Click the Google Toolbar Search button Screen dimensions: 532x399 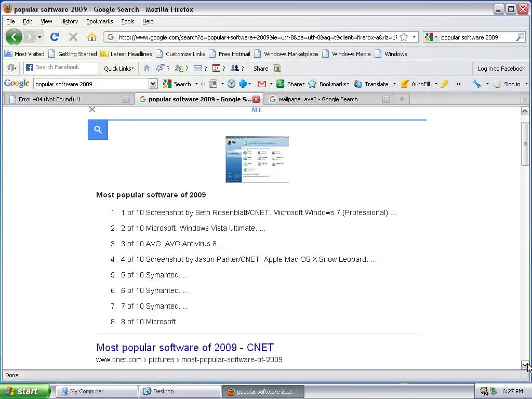coord(177,84)
